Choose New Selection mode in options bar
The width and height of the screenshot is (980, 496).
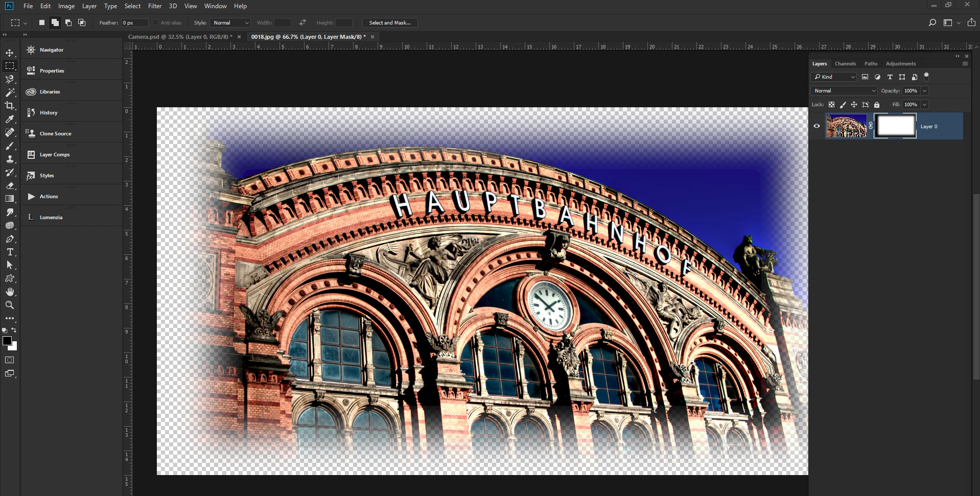pos(42,22)
